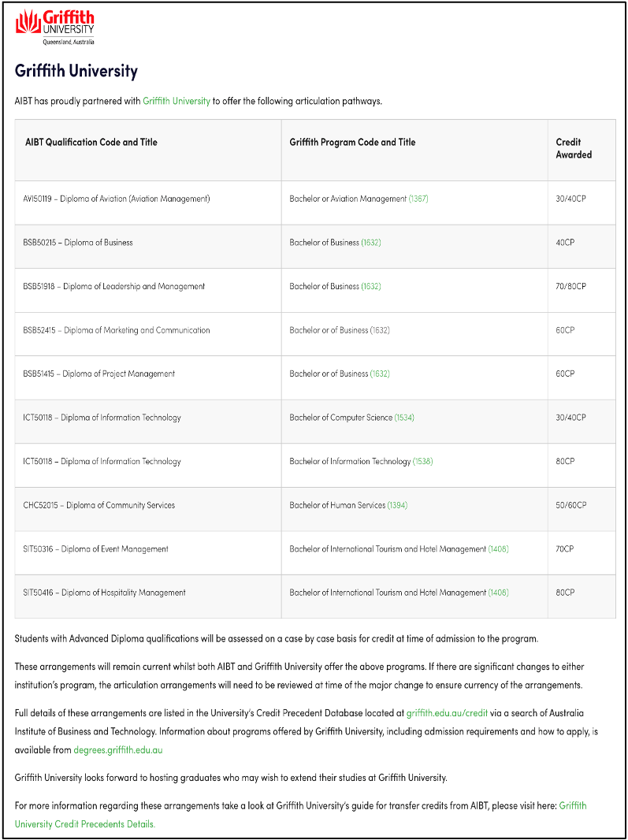Open Bachelor of Computer Science code 1534 link
The width and height of the screenshot is (628, 840).
pyautogui.click(x=404, y=418)
